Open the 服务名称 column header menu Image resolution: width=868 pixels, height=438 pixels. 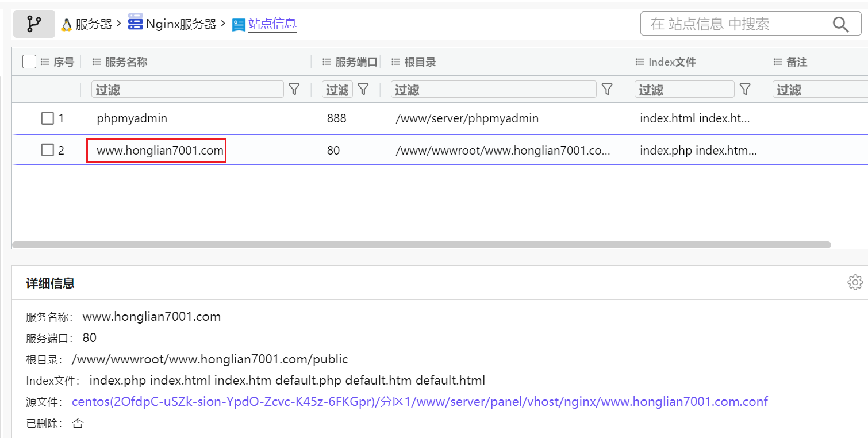[x=97, y=62]
